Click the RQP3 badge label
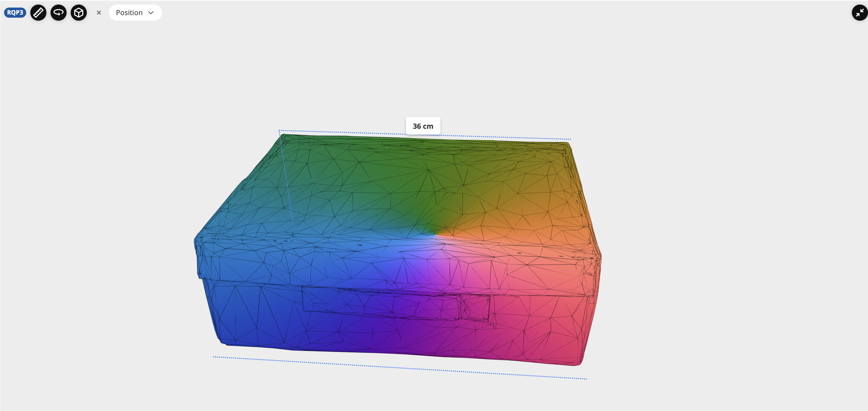The height and width of the screenshot is (411, 868). (x=15, y=12)
